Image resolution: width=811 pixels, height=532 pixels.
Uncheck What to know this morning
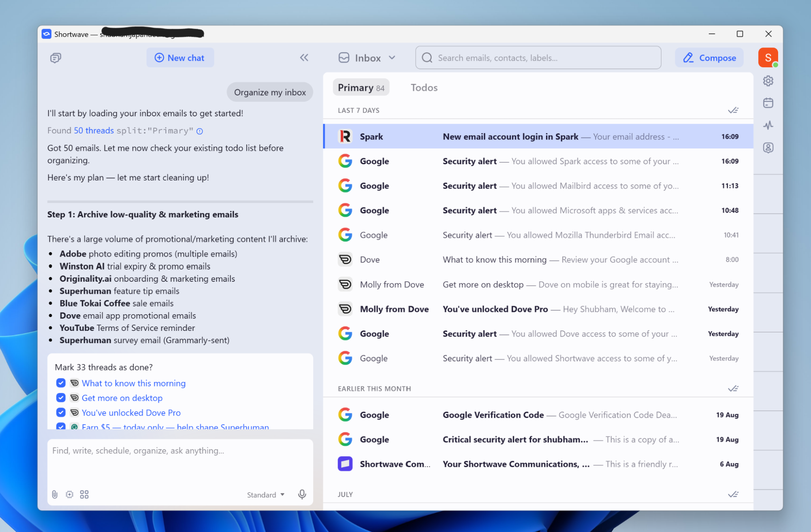[61, 383]
